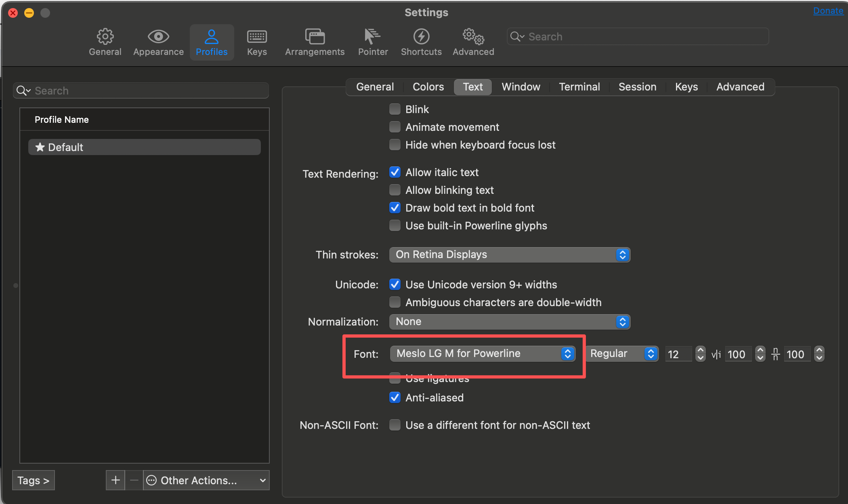The width and height of the screenshot is (848, 504).
Task: Enable Use built-in Powerline glyphs
Action: [395, 226]
